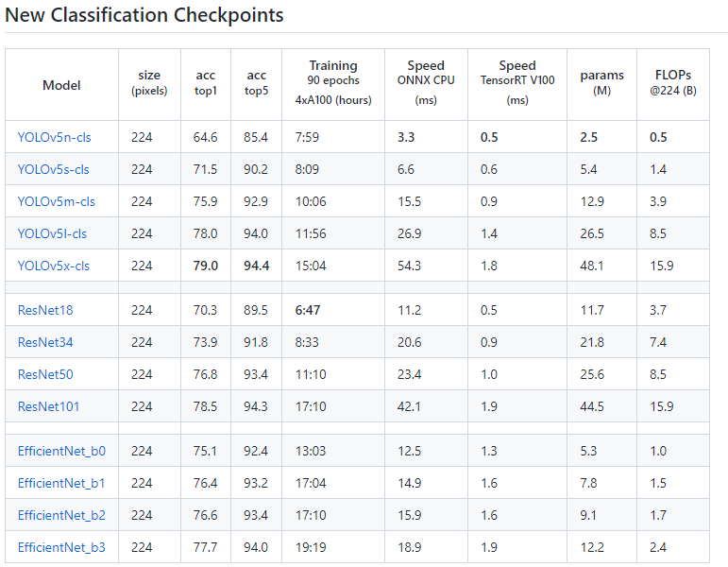Open the ResNet50 model link
This screenshot has height=567, width=728.
coord(45,374)
